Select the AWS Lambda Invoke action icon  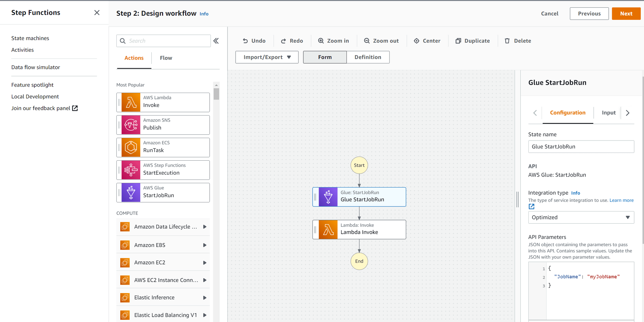(130, 102)
